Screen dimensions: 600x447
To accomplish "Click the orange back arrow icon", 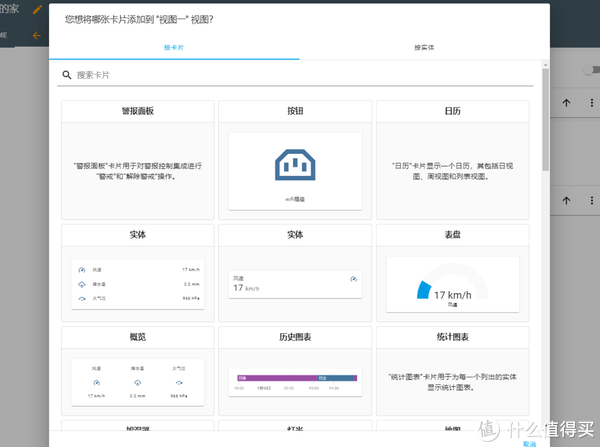I will pos(37,35).
